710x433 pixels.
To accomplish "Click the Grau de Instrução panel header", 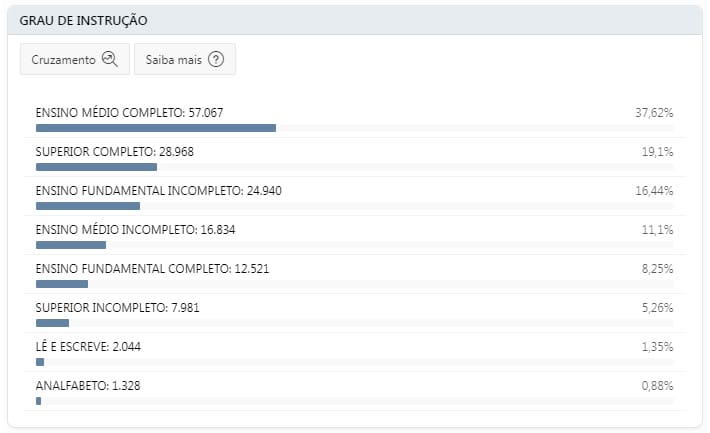I will click(355, 20).
